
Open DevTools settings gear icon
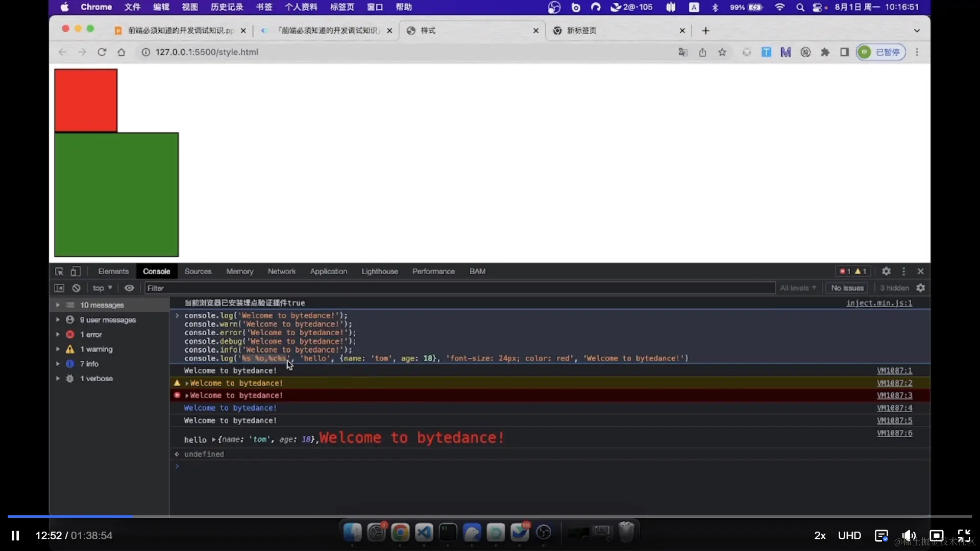coord(886,271)
